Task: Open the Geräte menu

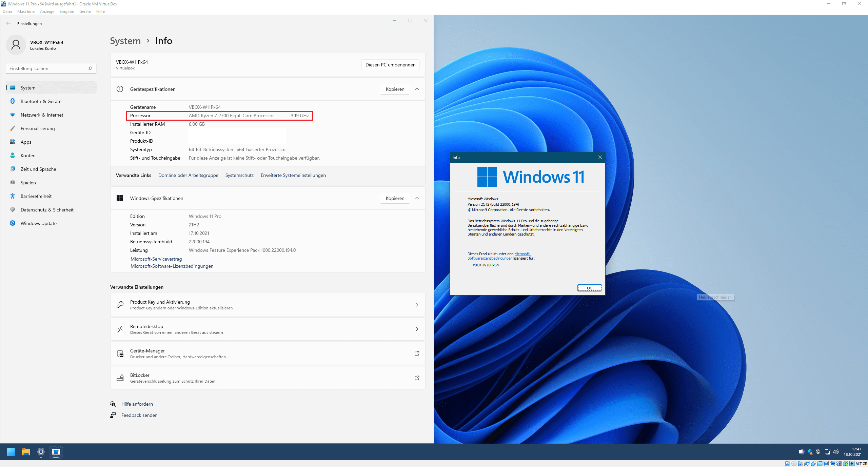Action: tap(85, 12)
